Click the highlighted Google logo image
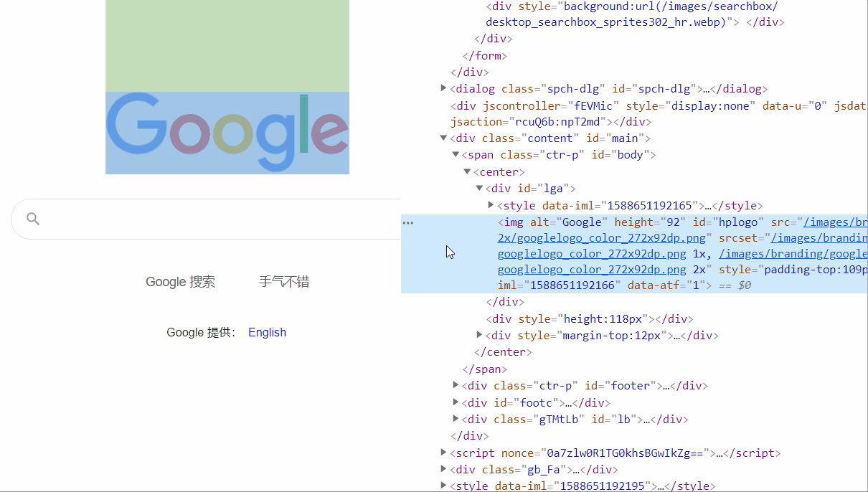Image resolution: width=868 pixels, height=492 pixels. 227,133
